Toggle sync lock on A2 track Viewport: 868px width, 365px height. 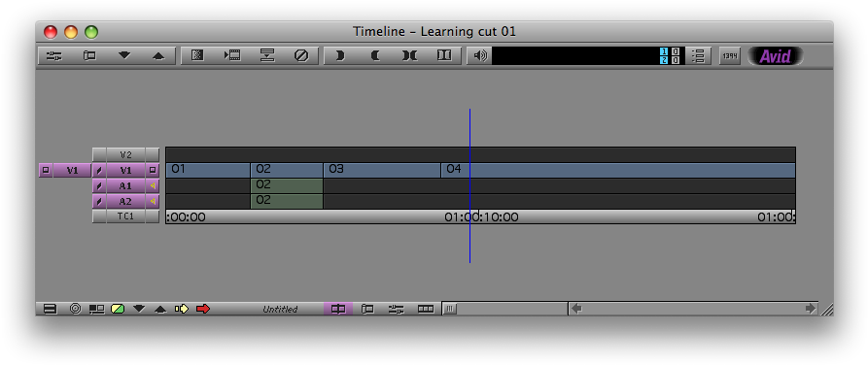(99, 201)
